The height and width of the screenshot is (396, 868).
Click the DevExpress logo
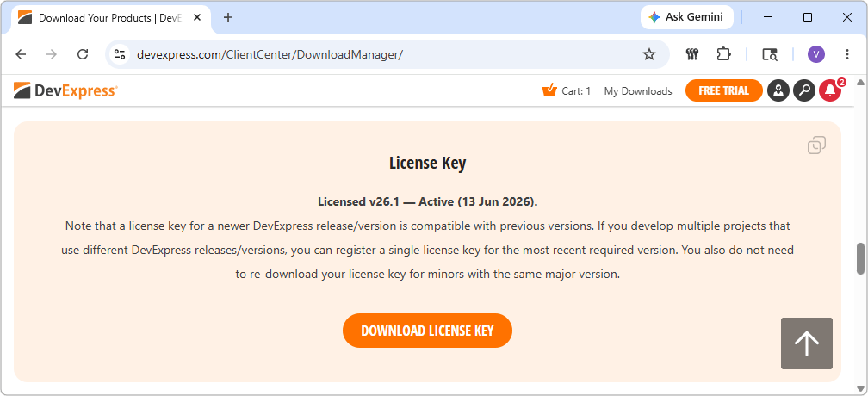point(65,90)
